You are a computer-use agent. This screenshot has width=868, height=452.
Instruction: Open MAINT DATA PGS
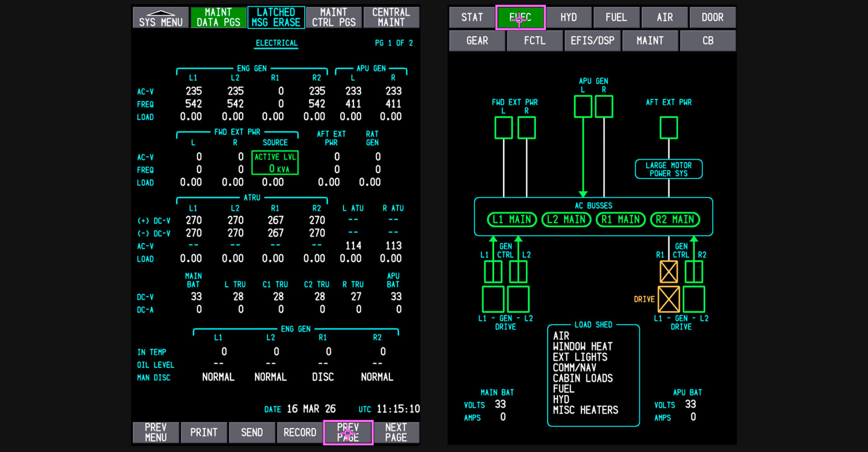pyautogui.click(x=218, y=18)
